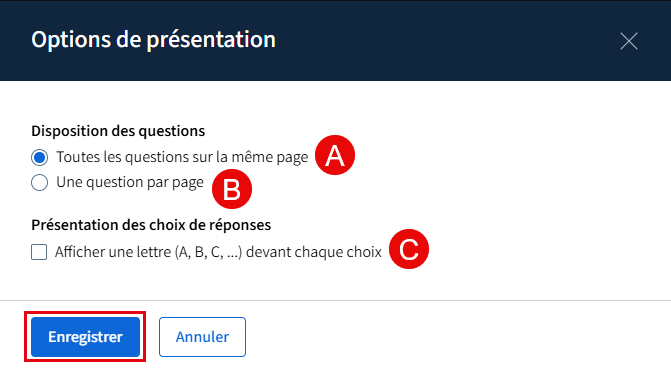Image resolution: width=671 pixels, height=379 pixels.
Task: Click the empty dark header bar area
Action: point(445,41)
